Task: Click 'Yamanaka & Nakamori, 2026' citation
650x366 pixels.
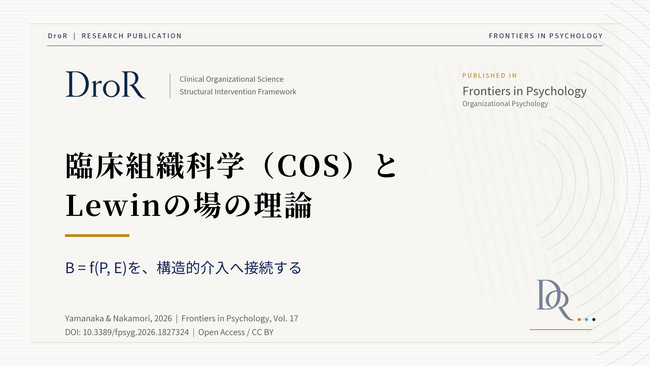Action: point(118,318)
